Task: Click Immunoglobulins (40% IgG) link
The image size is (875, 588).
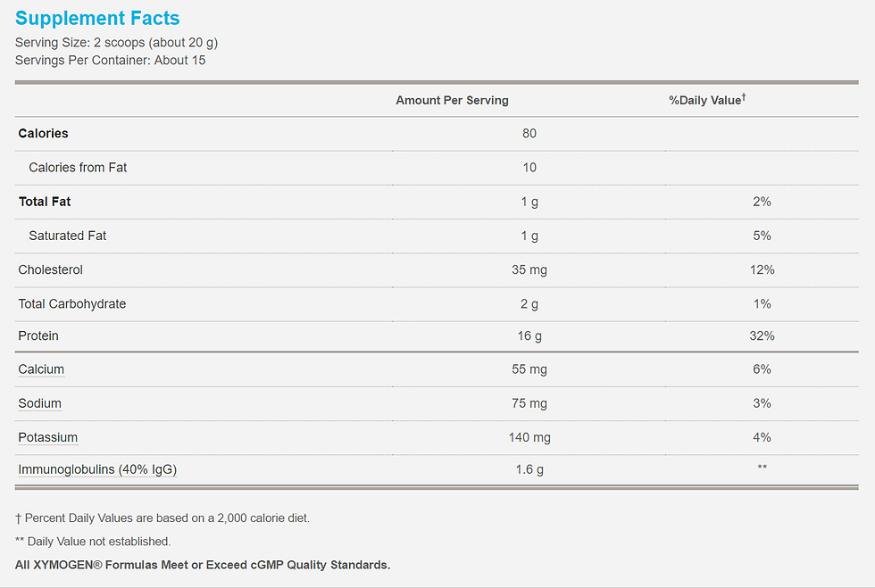Action: 97,469
